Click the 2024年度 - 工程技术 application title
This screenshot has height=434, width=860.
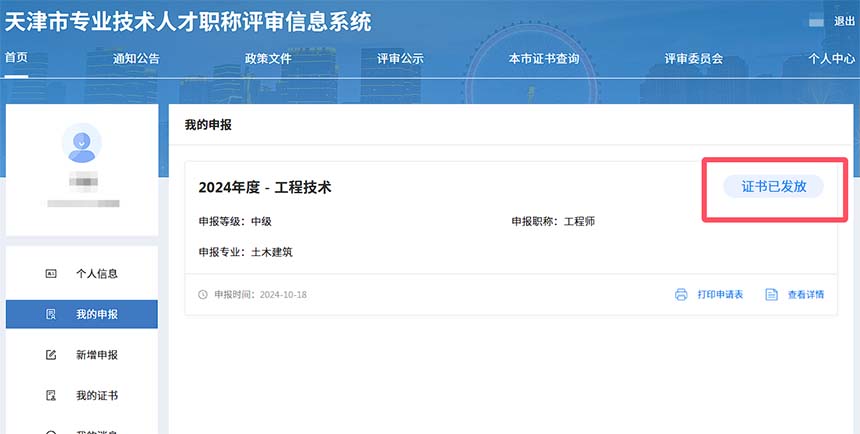[x=265, y=188]
